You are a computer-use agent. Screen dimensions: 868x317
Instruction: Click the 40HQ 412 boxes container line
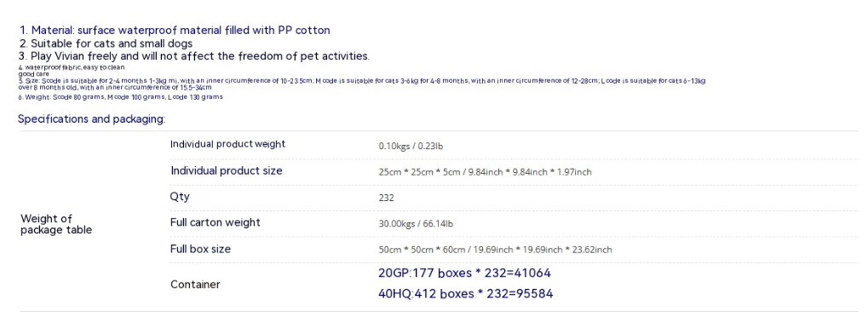(466, 294)
